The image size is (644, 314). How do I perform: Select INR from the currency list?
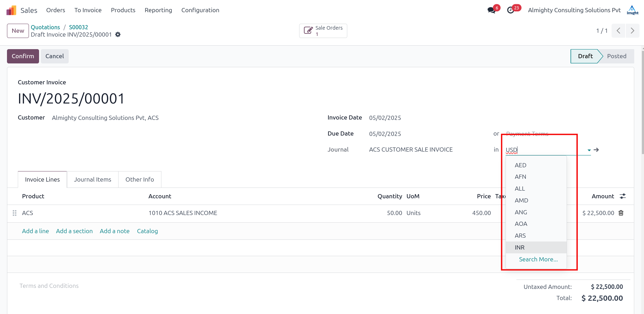(x=520, y=247)
